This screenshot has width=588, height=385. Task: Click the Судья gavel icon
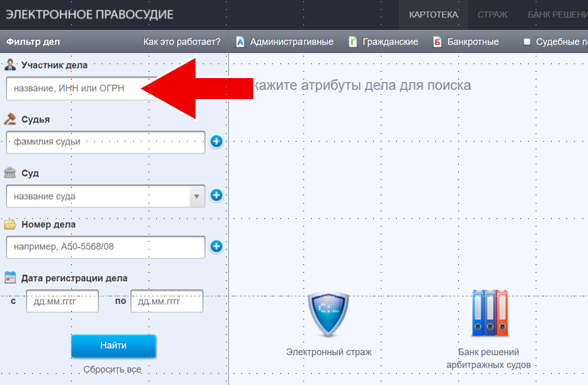10,119
